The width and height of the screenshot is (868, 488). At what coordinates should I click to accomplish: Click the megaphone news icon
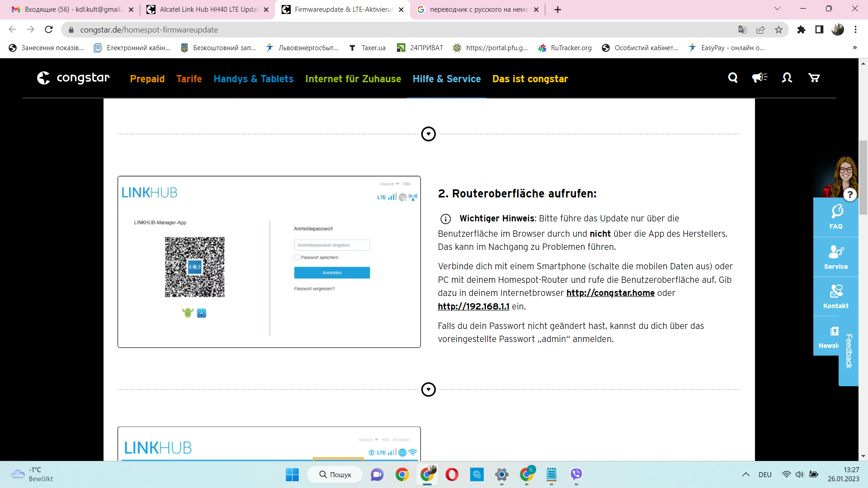pyautogui.click(x=759, y=78)
